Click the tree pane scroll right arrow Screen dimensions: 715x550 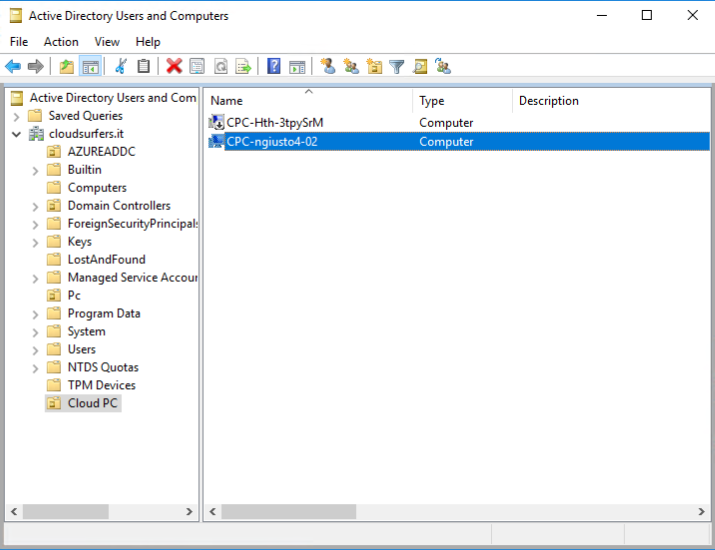(189, 512)
